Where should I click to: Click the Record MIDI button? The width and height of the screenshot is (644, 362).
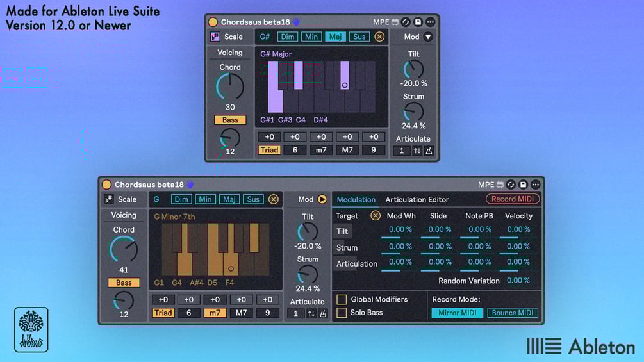point(513,199)
